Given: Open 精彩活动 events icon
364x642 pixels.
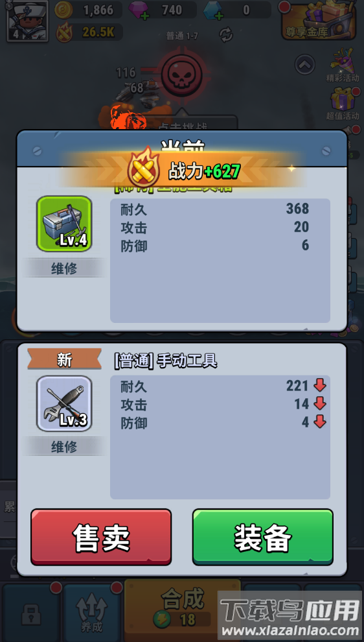Looking at the screenshot, I should tap(343, 65).
